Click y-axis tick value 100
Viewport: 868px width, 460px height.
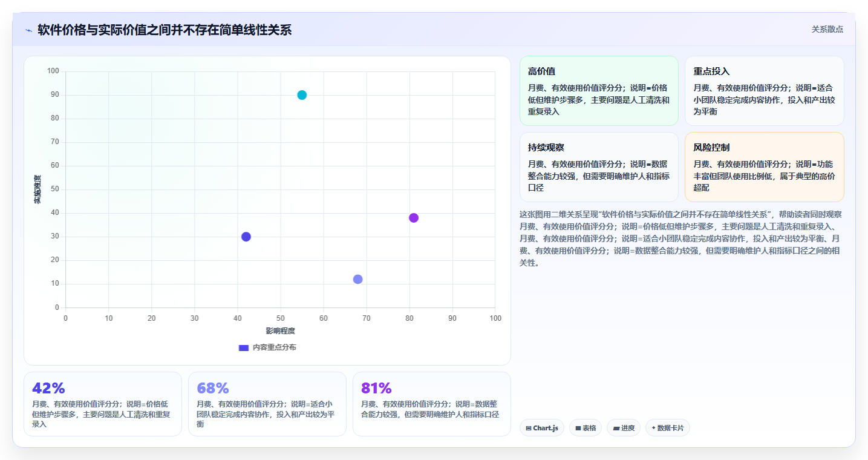tap(53, 71)
